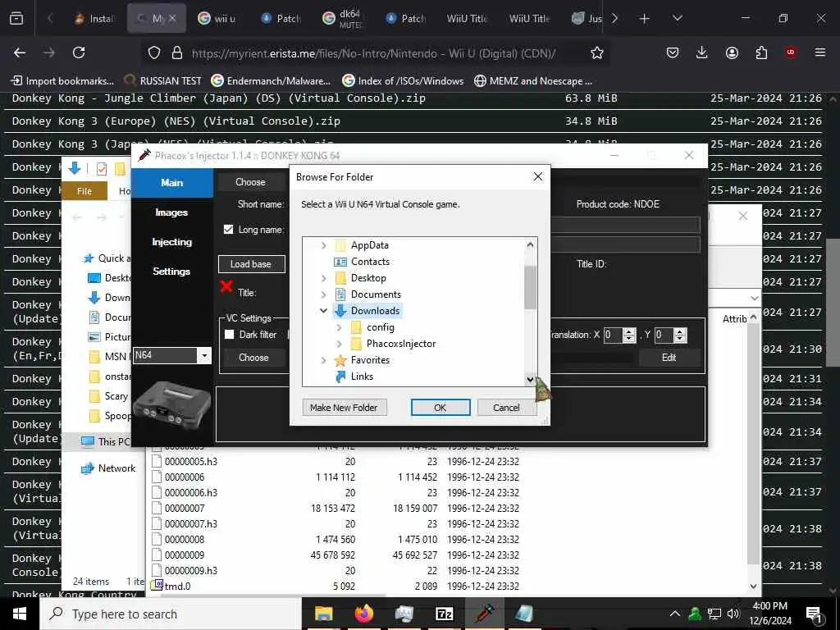
Task: Click the Firefox page vertical scrollbar thumb
Action: [833, 302]
